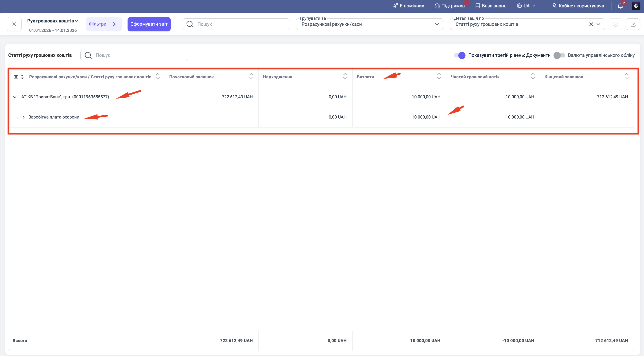Image resolution: width=644 pixels, height=356 pixels.
Task: Open База знань in top bar
Action: coord(491,6)
